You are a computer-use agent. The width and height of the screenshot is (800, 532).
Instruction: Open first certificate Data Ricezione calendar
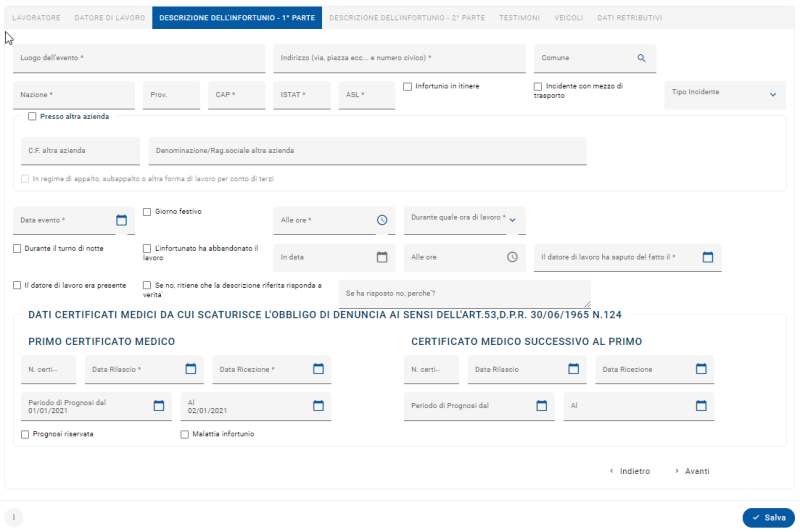point(318,369)
